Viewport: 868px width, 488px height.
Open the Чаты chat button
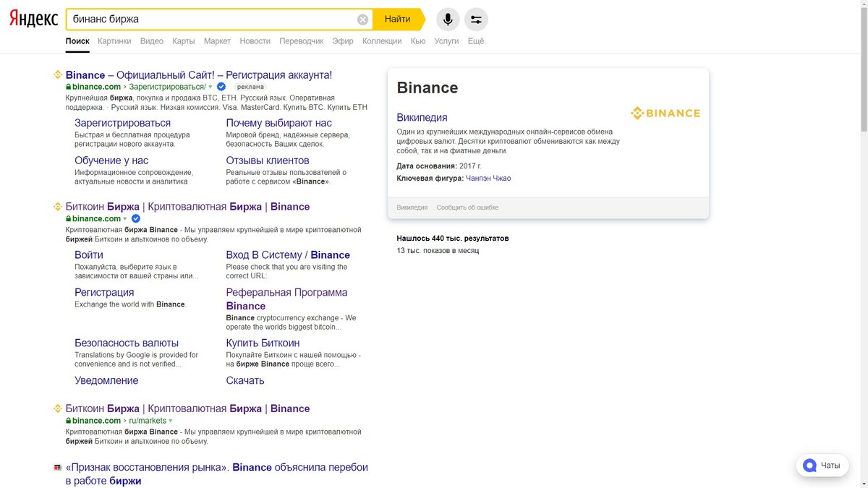click(x=822, y=465)
